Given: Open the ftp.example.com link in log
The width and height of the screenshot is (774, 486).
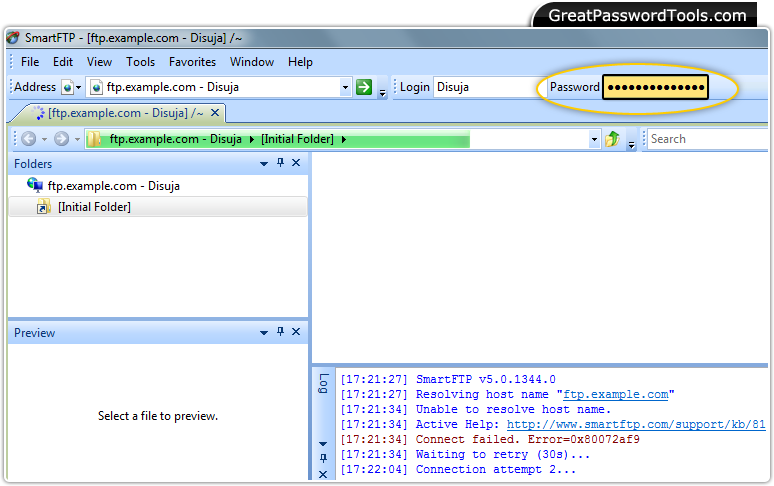Looking at the screenshot, I should click(616, 394).
